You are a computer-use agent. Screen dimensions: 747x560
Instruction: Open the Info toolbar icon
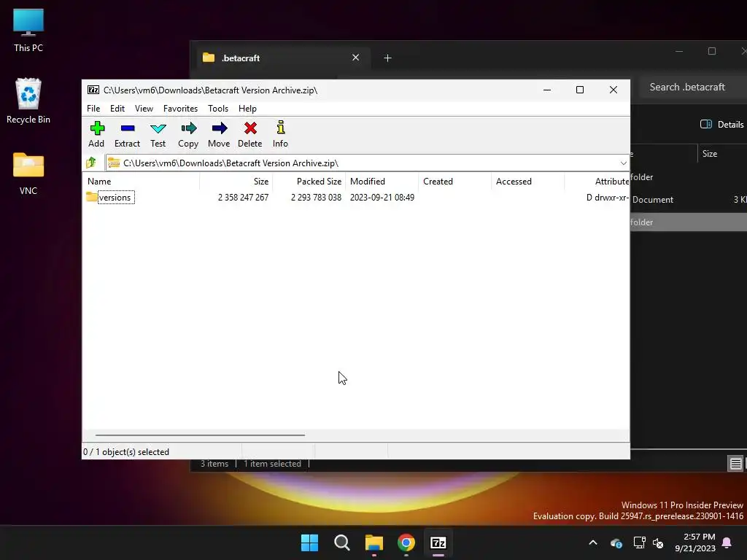(x=281, y=135)
